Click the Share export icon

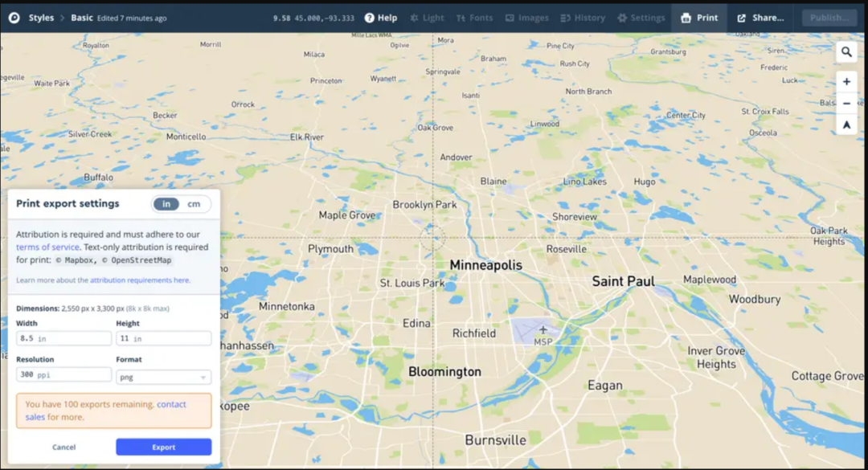741,18
